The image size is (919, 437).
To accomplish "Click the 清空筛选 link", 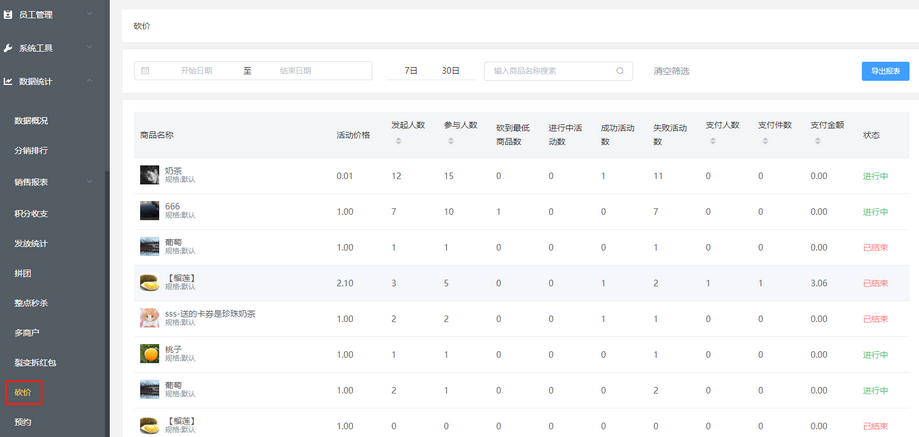I will [x=671, y=71].
